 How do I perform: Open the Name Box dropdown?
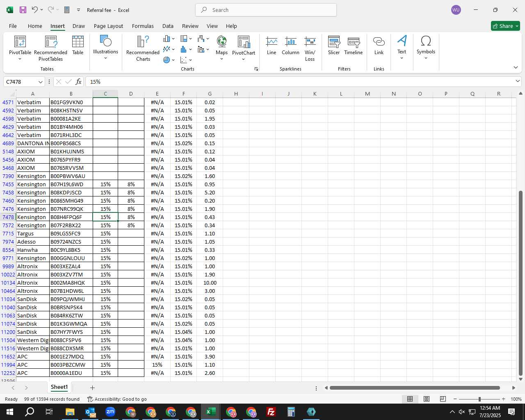tap(40, 82)
